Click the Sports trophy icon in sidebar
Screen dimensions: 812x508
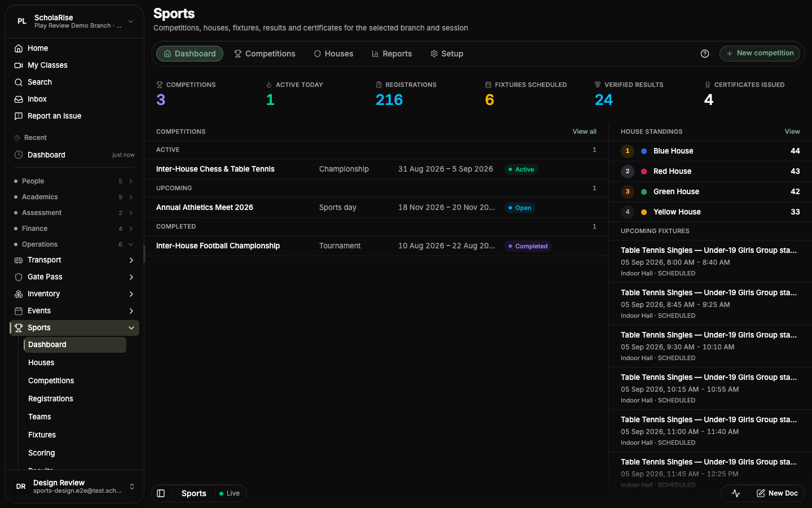coord(19,327)
